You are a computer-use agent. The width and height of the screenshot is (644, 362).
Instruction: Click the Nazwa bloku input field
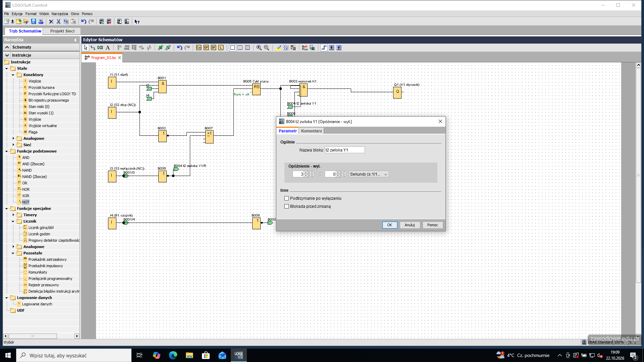344,150
